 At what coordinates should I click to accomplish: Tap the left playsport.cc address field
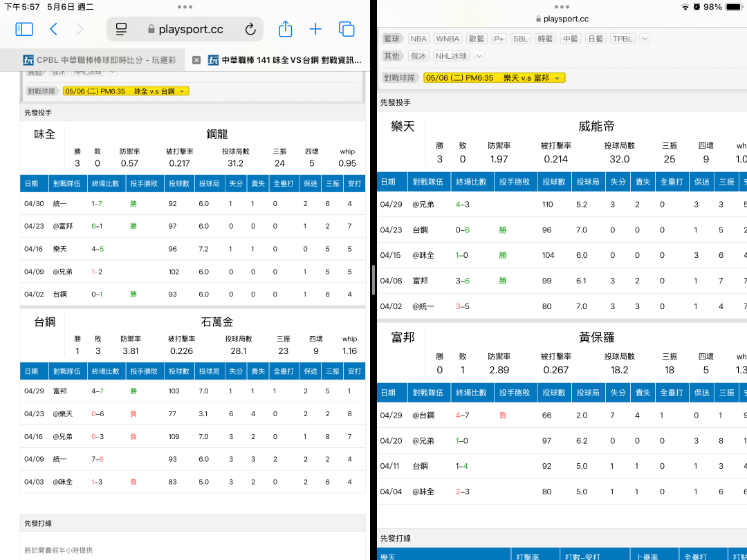[x=185, y=29]
